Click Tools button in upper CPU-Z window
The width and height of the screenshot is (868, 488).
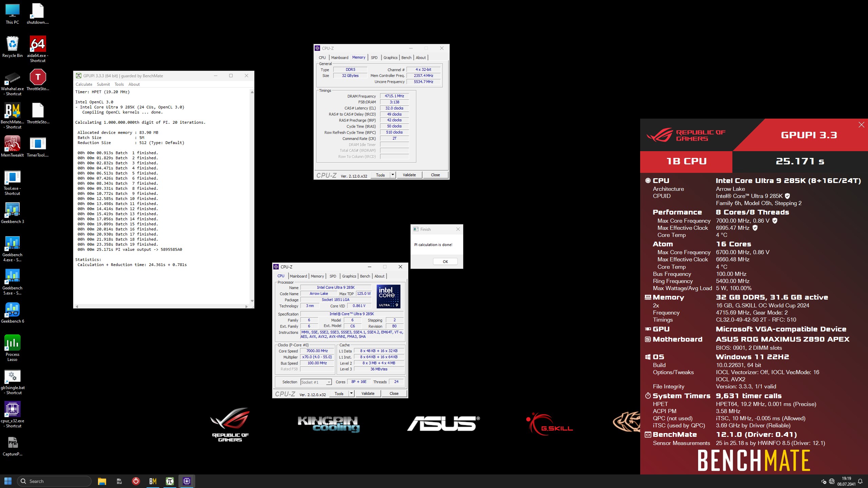380,175
